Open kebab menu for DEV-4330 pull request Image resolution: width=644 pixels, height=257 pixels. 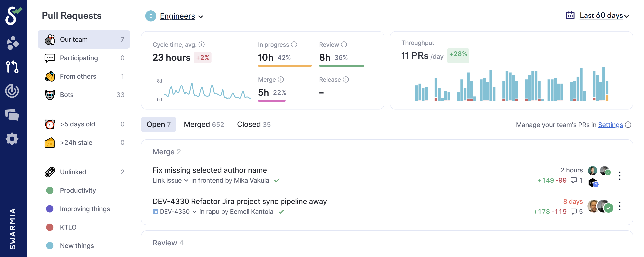click(x=619, y=206)
